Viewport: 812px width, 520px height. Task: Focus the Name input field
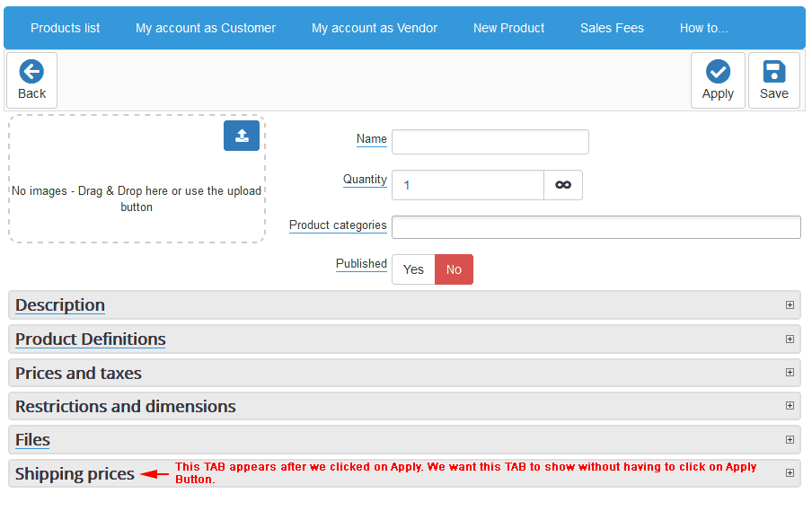click(490, 142)
